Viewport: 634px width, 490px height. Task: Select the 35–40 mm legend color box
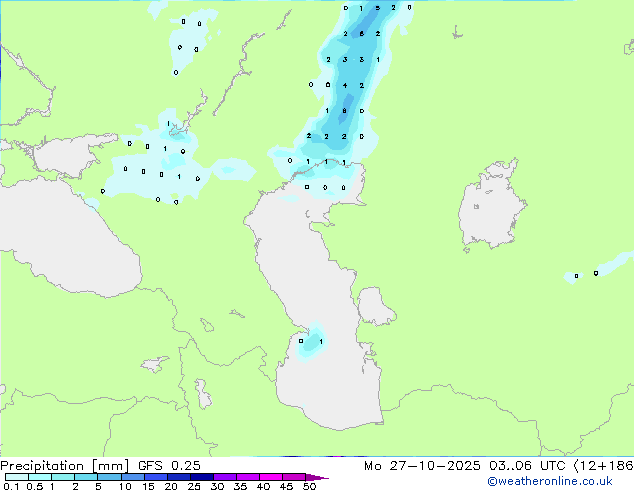247,477
